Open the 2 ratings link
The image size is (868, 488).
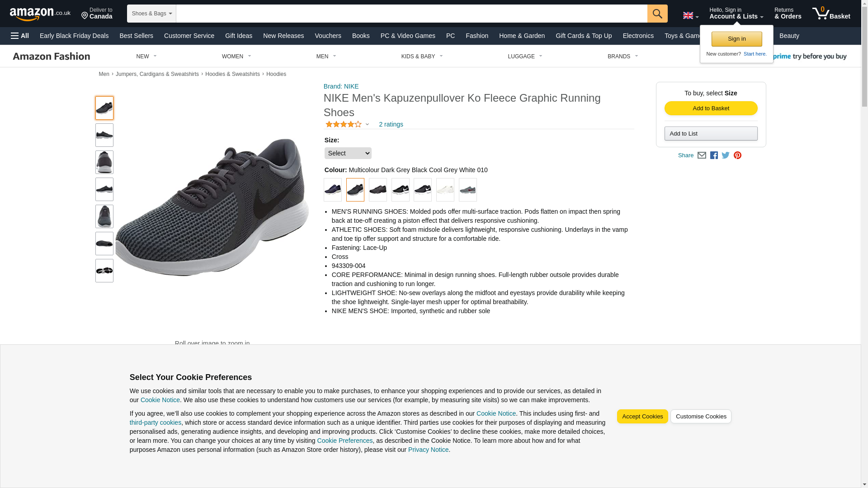[391, 124]
